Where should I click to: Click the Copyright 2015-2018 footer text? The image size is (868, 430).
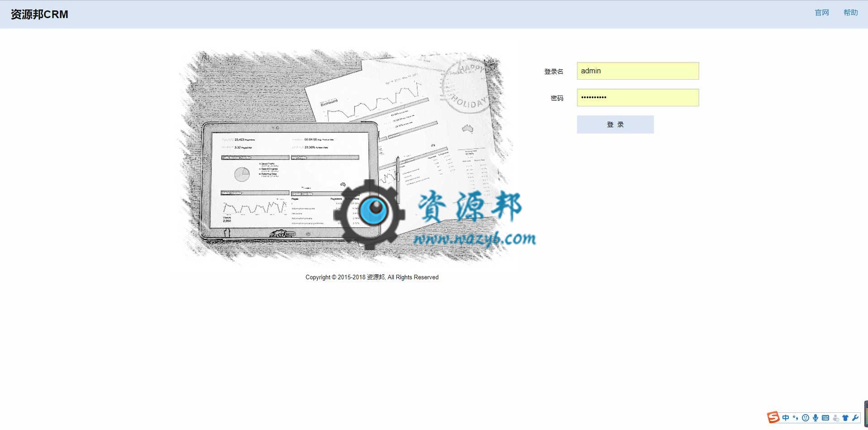(x=372, y=277)
